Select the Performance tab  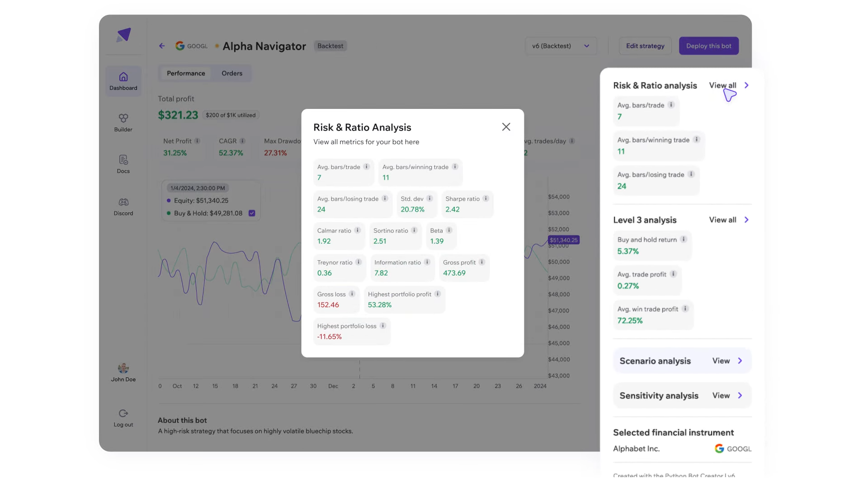(x=186, y=73)
